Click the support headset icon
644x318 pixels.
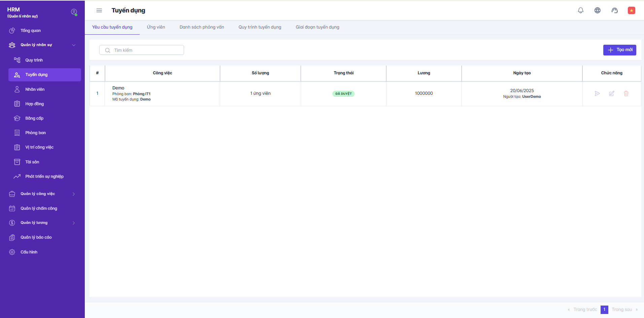click(614, 10)
